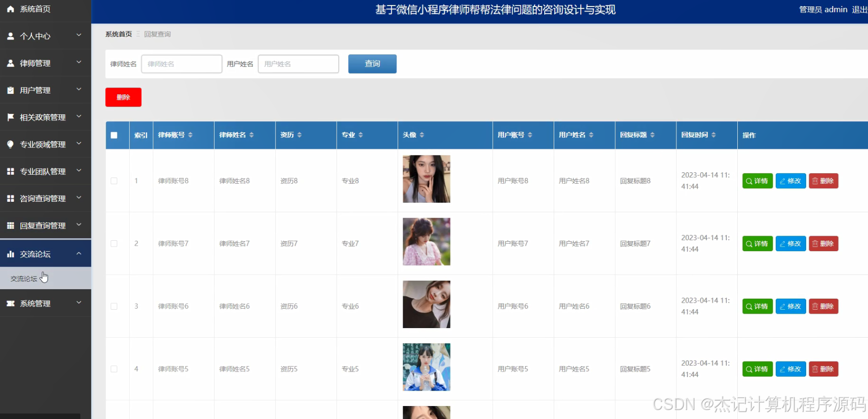Screen dimensions: 868x419
Task: Open the 回复查询管理 sidebar menu
Action: click(x=45, y=225)
